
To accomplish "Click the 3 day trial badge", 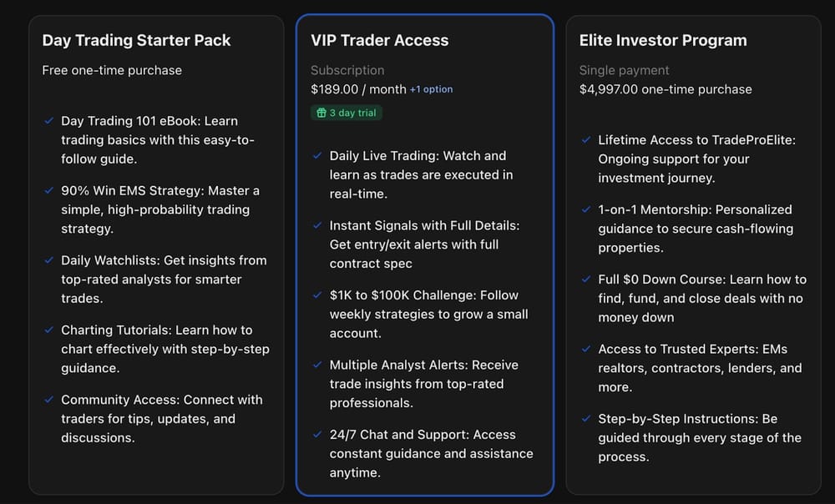I will point(346,112).
